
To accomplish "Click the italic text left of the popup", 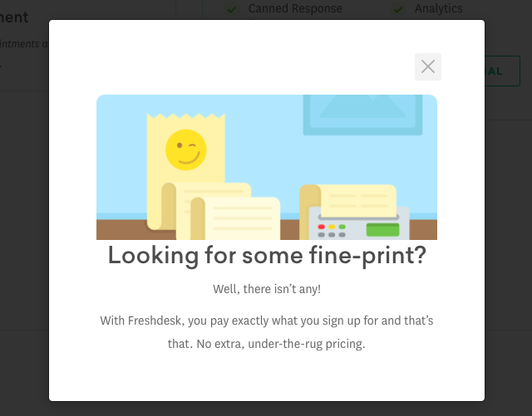I will pyautogui.click(x=23, y=44).
